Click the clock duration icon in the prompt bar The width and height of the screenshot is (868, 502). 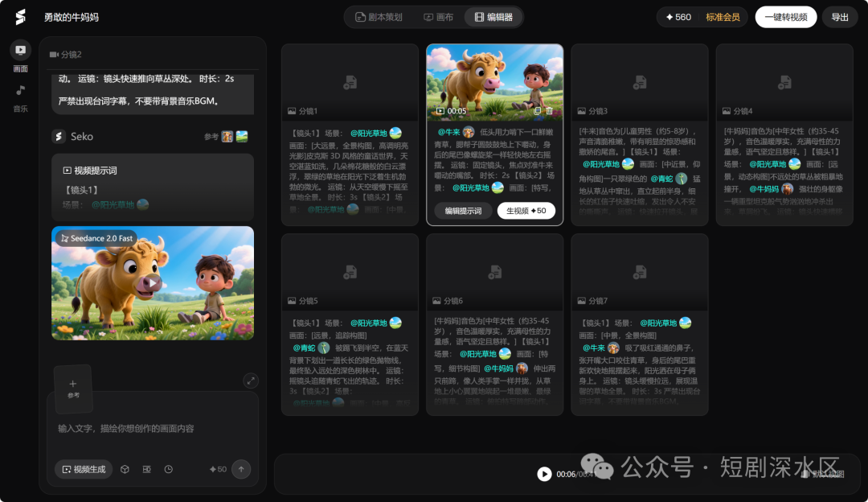coord(168,469)
